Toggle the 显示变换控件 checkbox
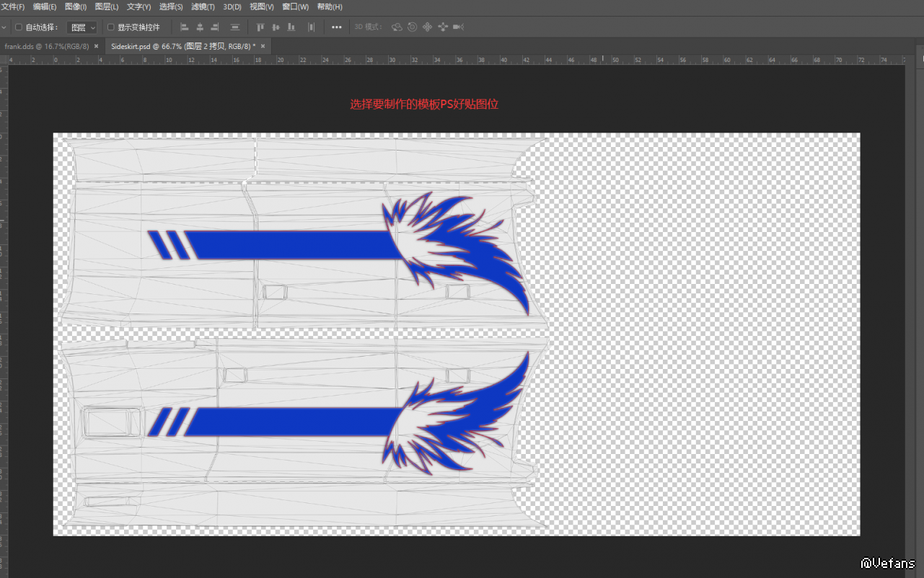The height and width of the screenshot is (578, 924). click(x=111, y=27)
